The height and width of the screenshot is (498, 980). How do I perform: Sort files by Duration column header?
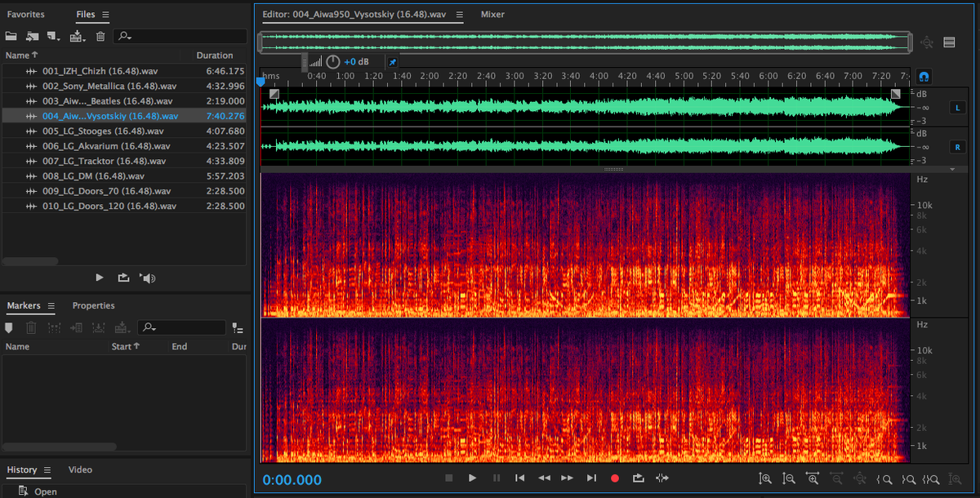[215, 56]
